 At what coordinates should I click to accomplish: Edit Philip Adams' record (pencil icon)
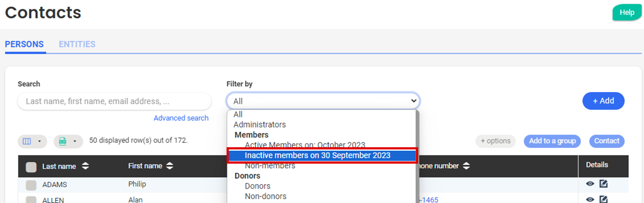(604, 184)
